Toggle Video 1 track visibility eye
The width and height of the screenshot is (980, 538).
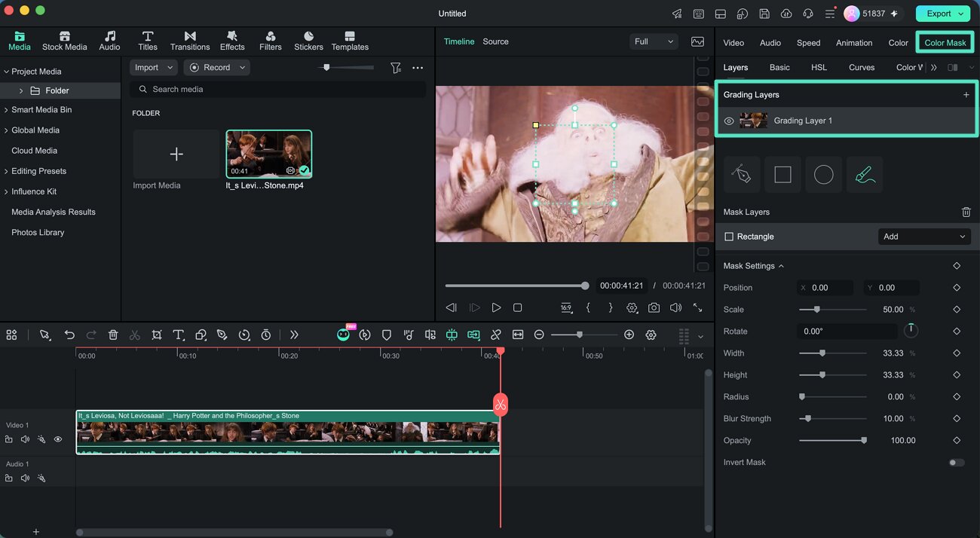[57, 439]
